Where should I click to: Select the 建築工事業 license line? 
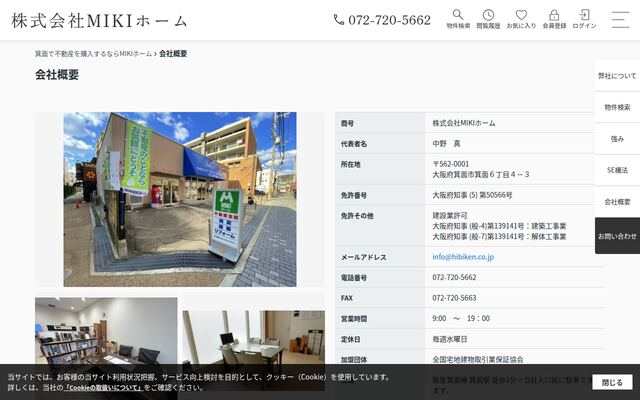coord(499,226)
